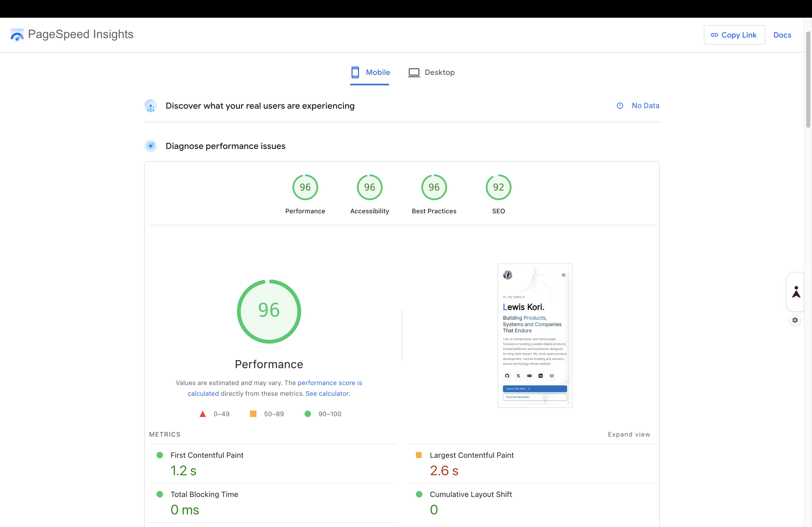The width and height of the screenshot is (812, 527).
Task: Open the settings gear on the right edge
Action: (795, 320)
